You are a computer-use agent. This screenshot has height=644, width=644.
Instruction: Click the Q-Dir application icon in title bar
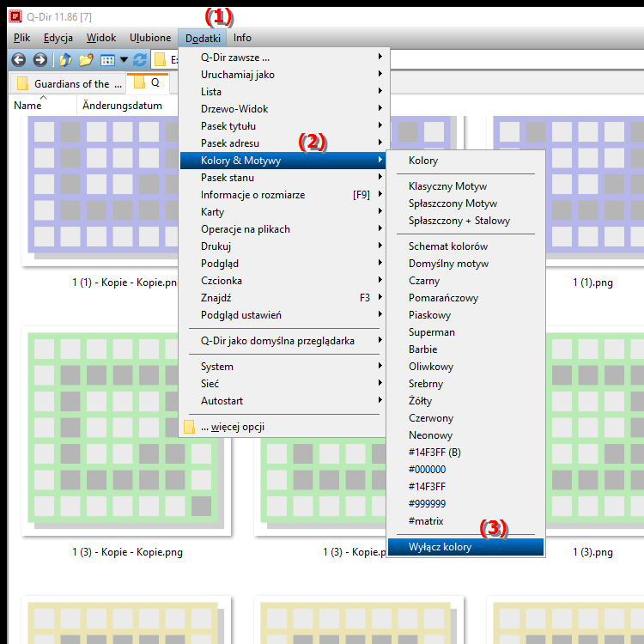pyautogui.click(x=15, y=16)
